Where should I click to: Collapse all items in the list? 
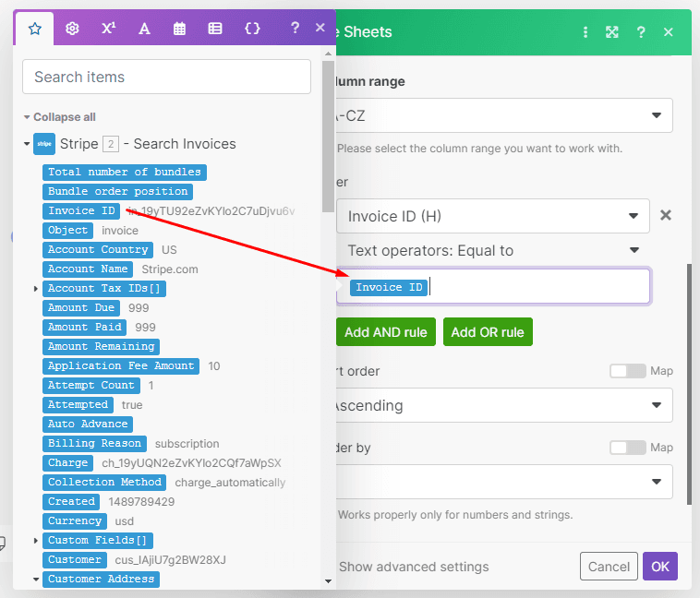(x=59, y=117)
